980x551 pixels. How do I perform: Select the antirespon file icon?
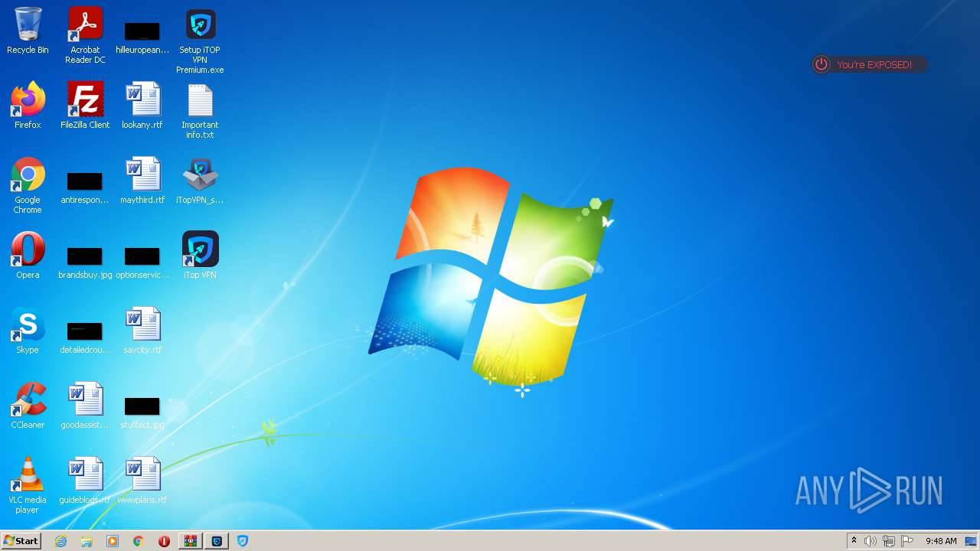pos(85,187)
